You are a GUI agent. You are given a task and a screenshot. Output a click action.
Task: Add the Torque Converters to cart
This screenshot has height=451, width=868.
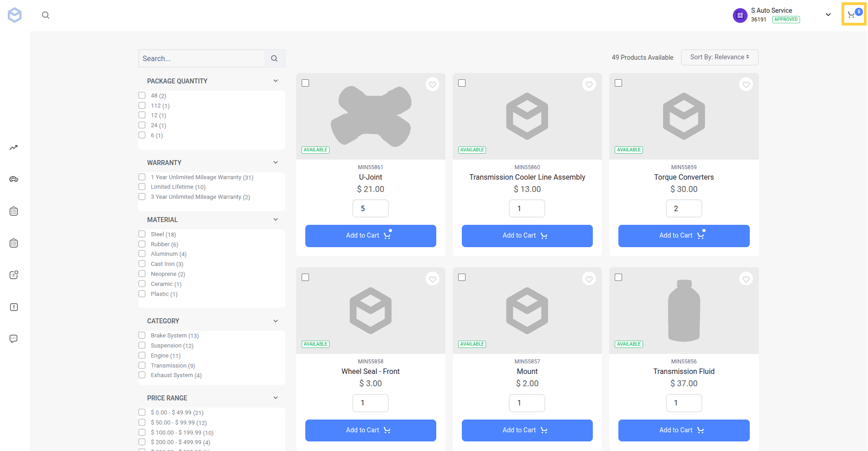click(683, 236)
